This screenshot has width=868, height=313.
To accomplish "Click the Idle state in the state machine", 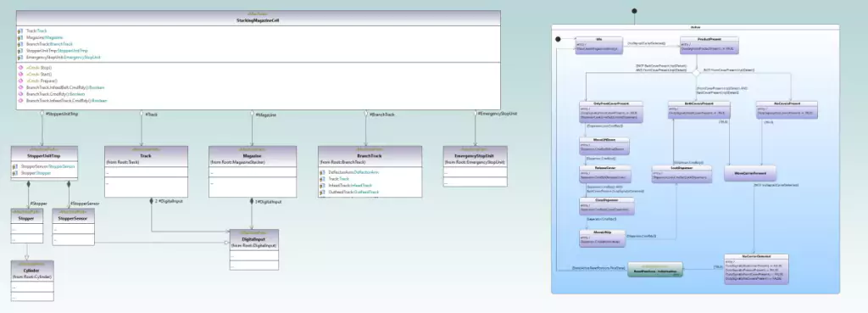I will 599,46.
